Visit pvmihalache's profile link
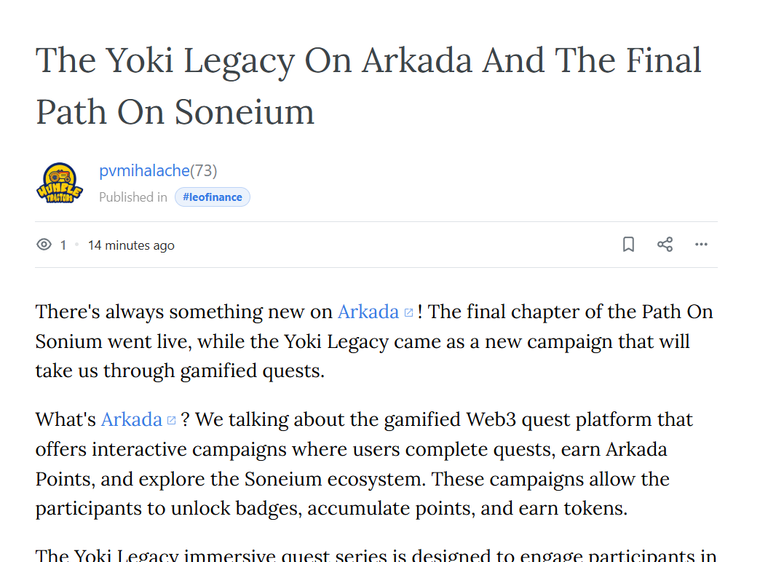Viewport: 768px width, 562px height. click(144, 171)
